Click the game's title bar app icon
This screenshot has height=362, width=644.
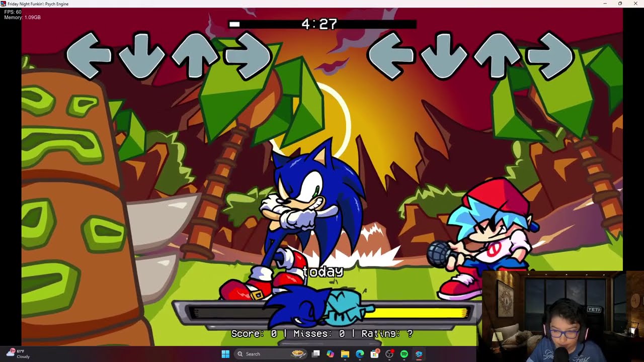(4, 4)
